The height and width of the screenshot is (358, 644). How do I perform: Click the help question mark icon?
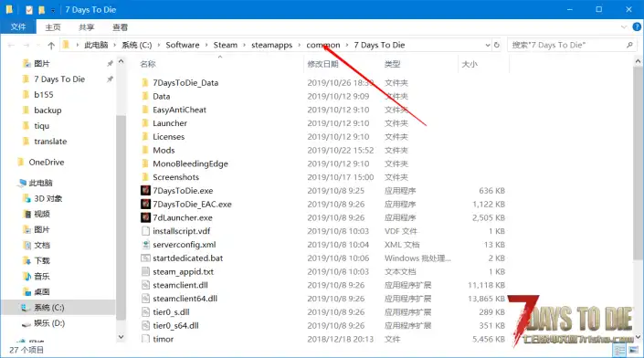[637, 27]
